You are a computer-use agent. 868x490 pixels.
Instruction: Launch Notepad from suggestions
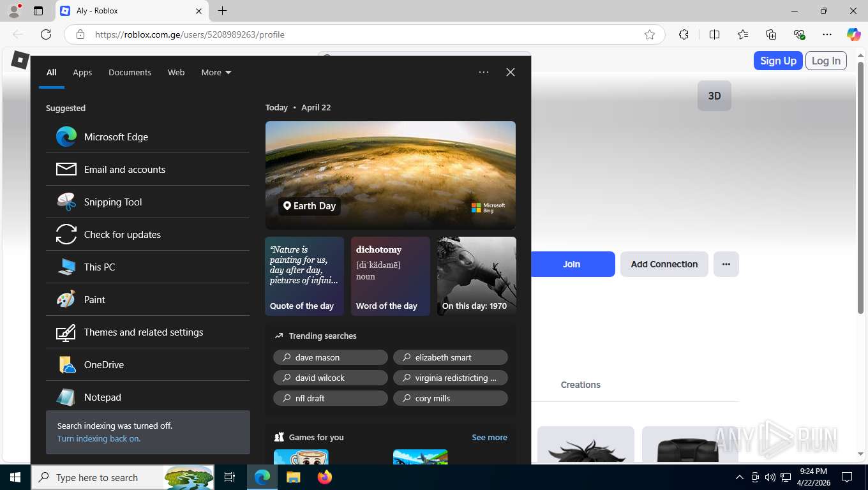tap(147, 397)
